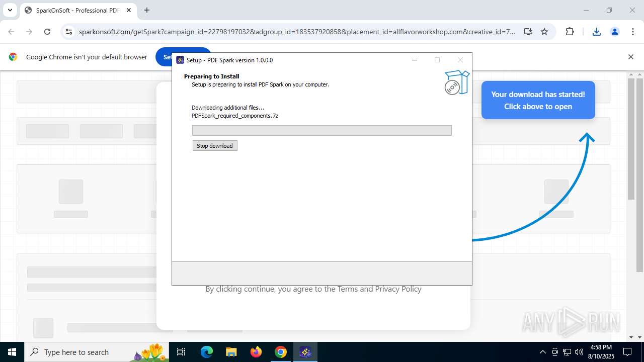Reload the Chrome page
Viewport: 644px width, 362px height.
[47, 32]
